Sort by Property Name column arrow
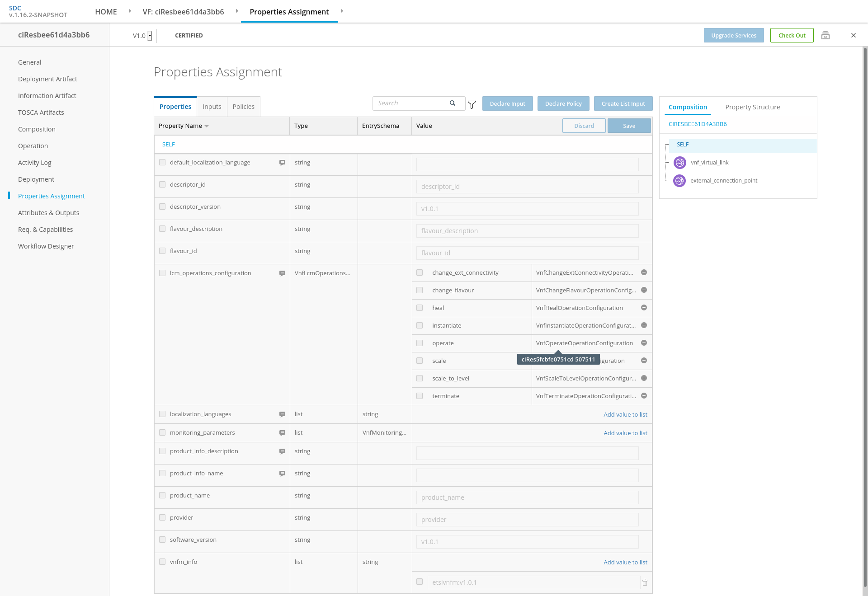 click(207, 126)
